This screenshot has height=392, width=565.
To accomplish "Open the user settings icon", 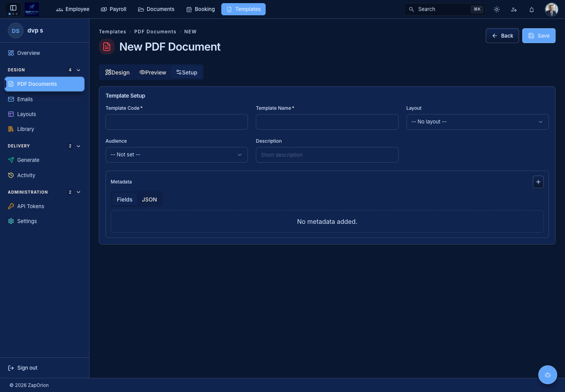I will click(514, 9).
